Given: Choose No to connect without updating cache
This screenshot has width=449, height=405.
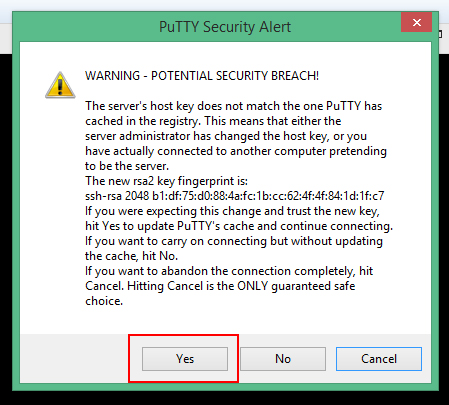Looking at the screenshot, I should [283, 359].
